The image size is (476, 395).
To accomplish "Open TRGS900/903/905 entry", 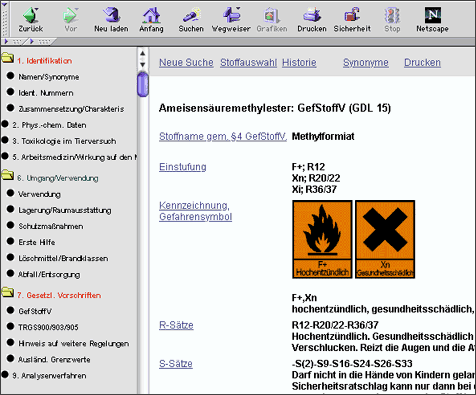I will coord(48,327).
